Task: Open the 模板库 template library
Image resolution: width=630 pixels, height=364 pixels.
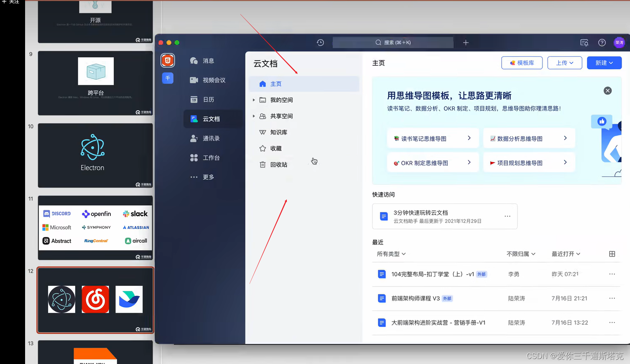Action: pyautogui.click(x=522, y=63)
